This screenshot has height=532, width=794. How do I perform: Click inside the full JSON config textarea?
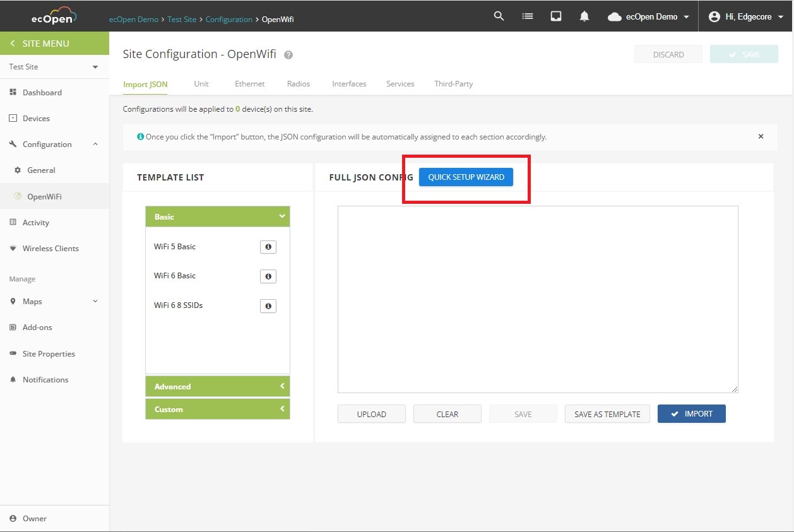pos(538,299)
